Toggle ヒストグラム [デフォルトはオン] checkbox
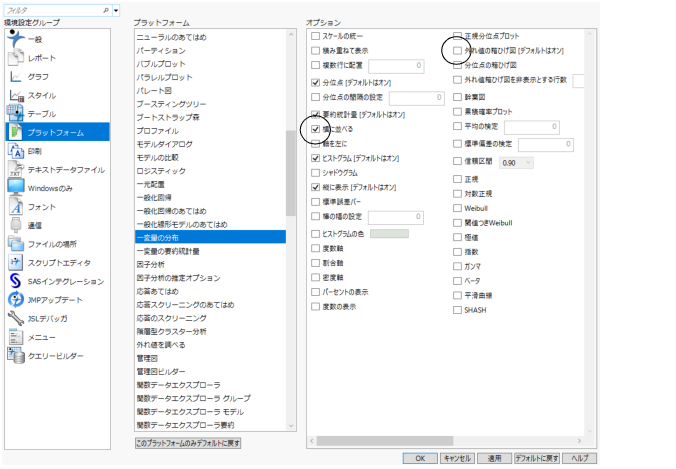 pos(316,158)
